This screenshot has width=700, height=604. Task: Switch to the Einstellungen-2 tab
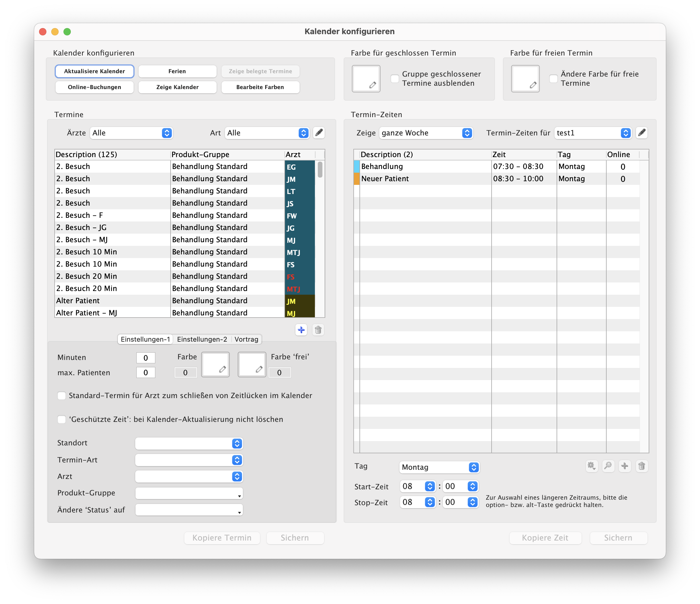[x=202, y=339]
